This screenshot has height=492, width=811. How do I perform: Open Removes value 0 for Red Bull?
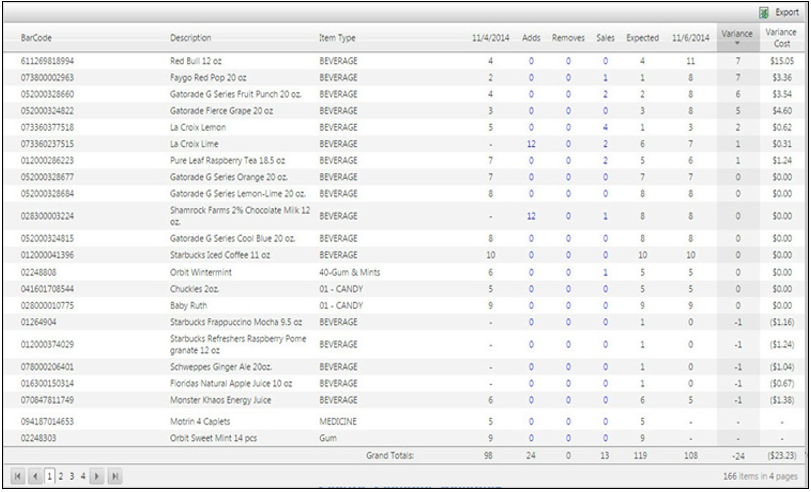(568, 61)
